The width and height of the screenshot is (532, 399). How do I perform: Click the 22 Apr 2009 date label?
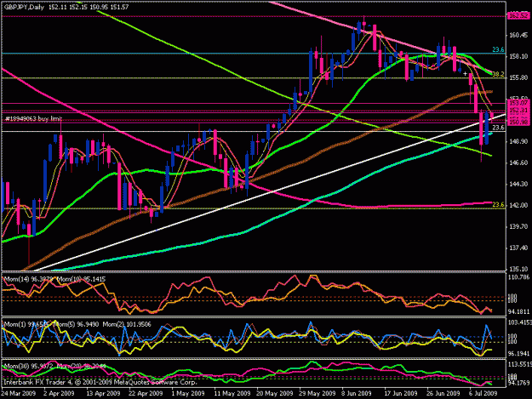point(146,393)
